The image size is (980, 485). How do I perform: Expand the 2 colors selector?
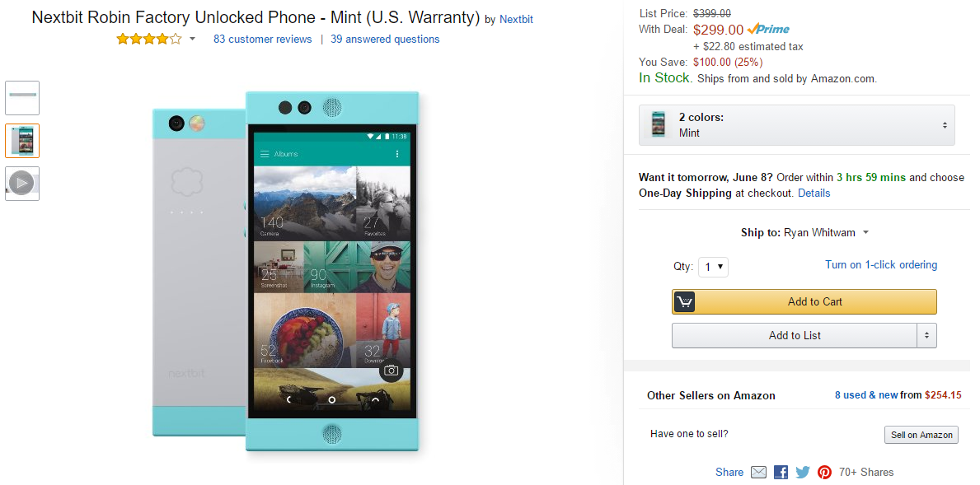945,124
